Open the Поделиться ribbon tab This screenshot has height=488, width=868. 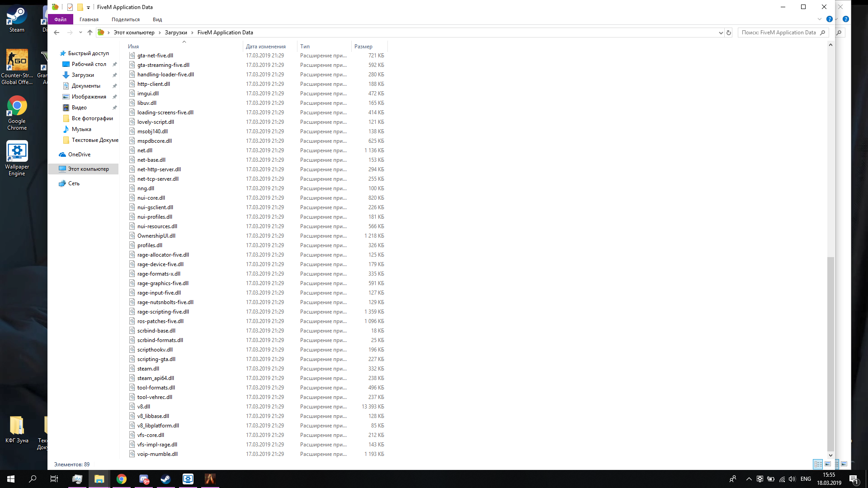126,19
